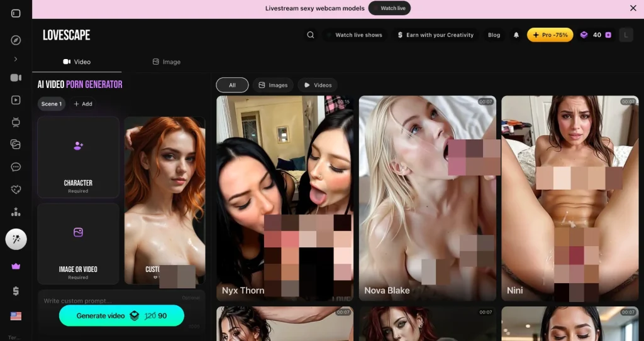The width and height of the screenshot is (644, 341).
Task: Change language via the US flag icon
Action: pos(16,316)
